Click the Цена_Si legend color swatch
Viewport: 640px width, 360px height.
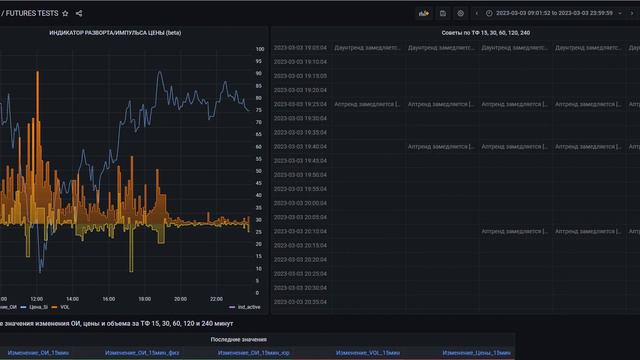pyautogui.click(x=23, y=307)
